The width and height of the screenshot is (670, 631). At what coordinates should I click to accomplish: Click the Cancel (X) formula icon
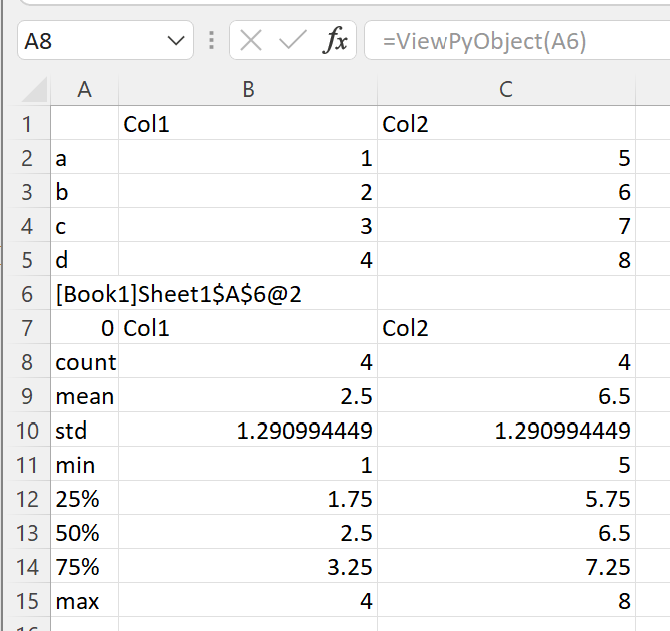tap(251, 41)
